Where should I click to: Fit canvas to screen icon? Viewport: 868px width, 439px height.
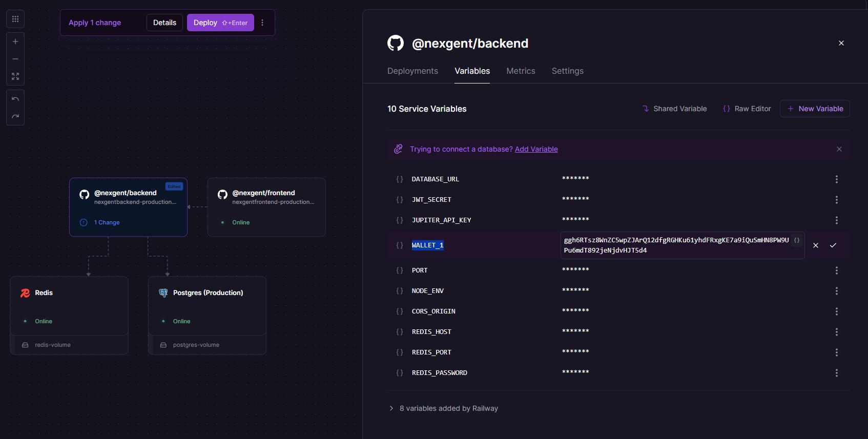click(x=15, y=76)
